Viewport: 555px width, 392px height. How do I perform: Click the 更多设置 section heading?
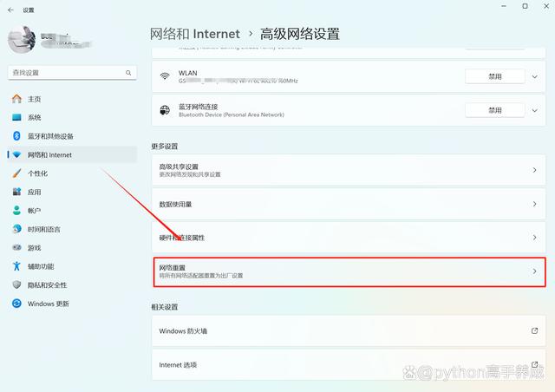[x=165, y=147]
